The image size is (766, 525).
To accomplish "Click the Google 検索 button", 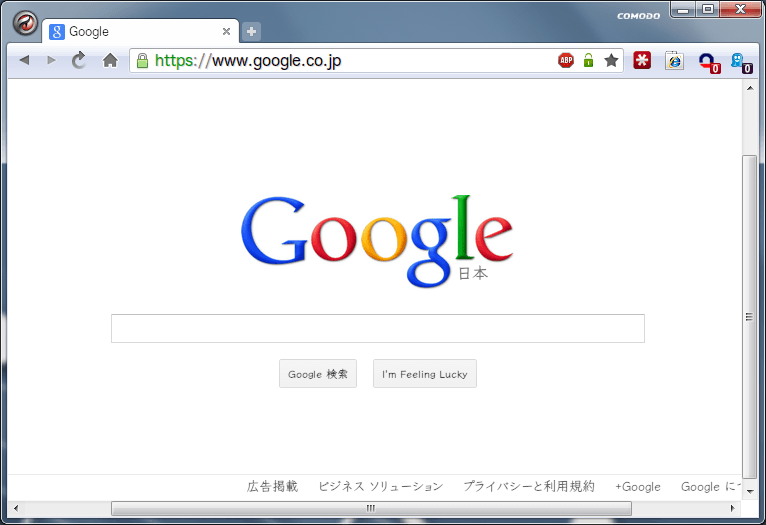I will pos(318,374).
